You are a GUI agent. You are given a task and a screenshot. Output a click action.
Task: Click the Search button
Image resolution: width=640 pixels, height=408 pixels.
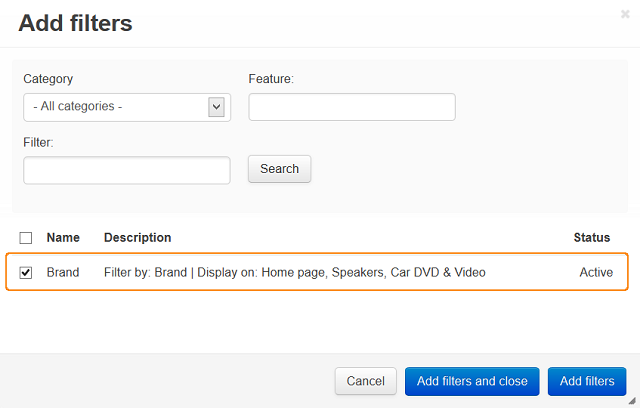280,169
